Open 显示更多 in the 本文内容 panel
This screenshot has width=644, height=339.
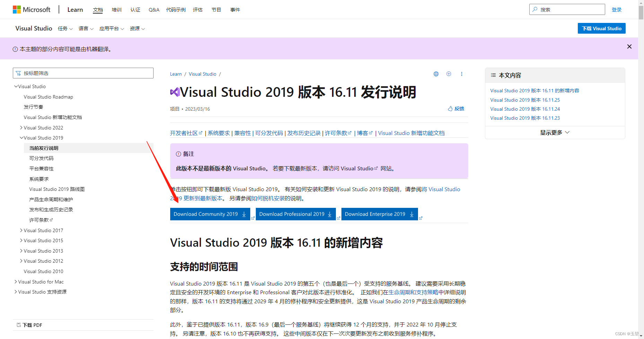[555, 132]
